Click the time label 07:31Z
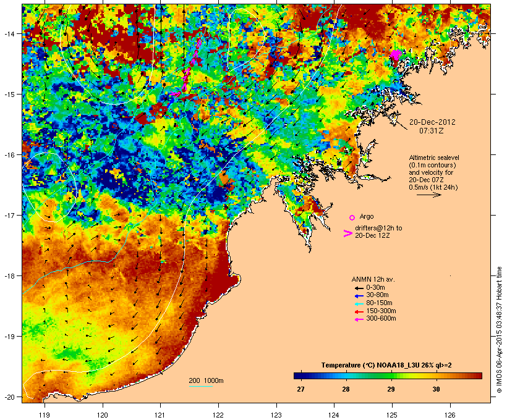The height and width of the screenshot is (420, 507). 432,131
